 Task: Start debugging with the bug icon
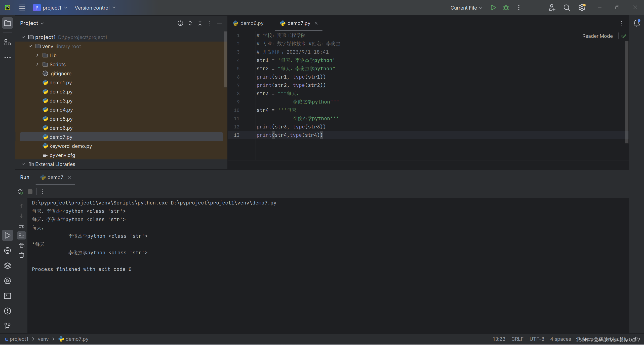point(506,8)
